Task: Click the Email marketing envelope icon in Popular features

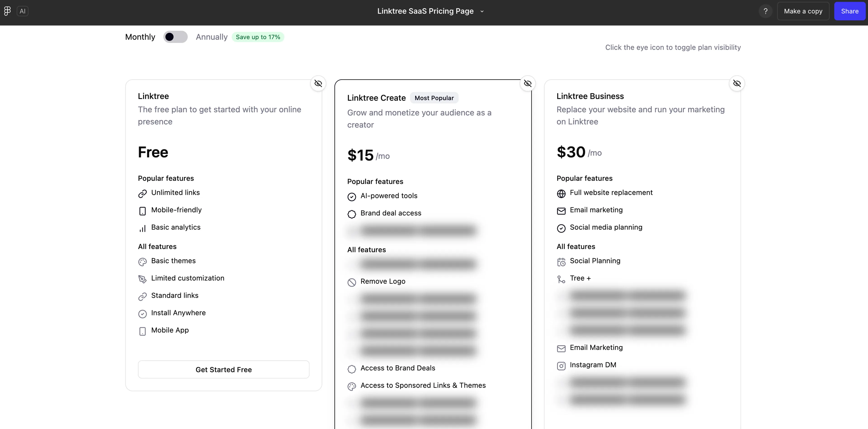Action: pos(561,211)
